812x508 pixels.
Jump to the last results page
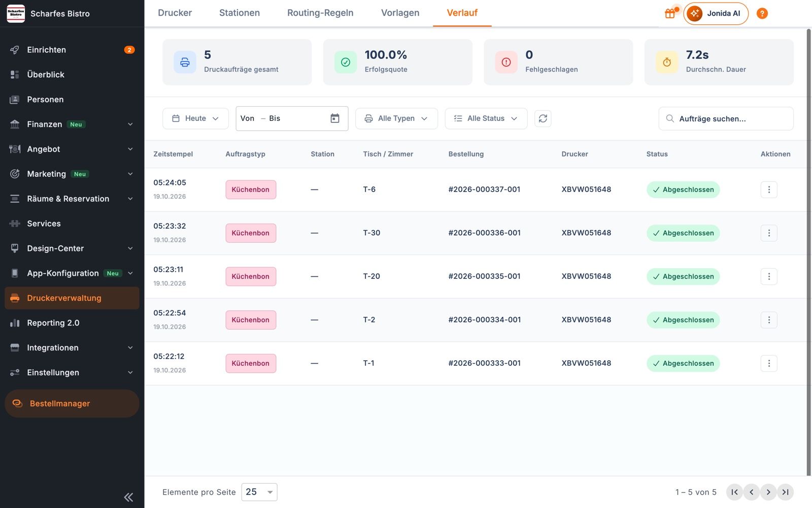pos(786,492)
